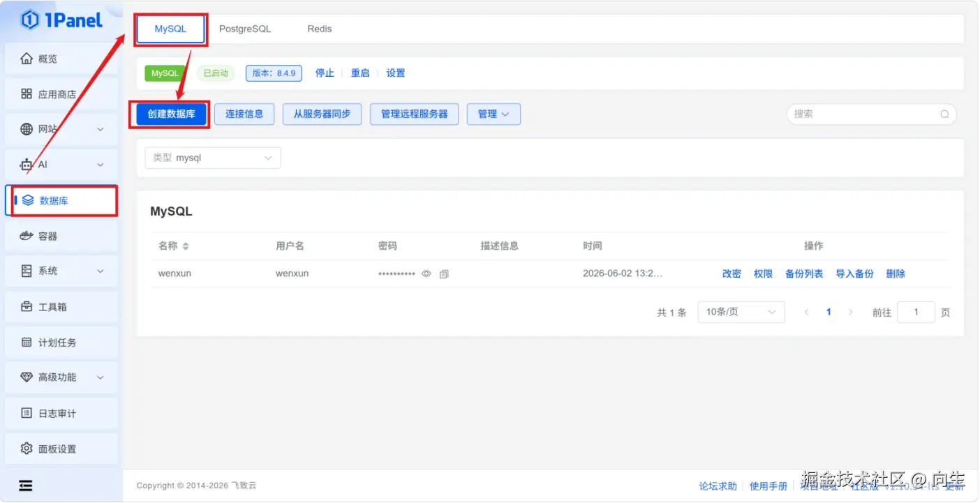Select page 1 in pagination

pos(829,313)
